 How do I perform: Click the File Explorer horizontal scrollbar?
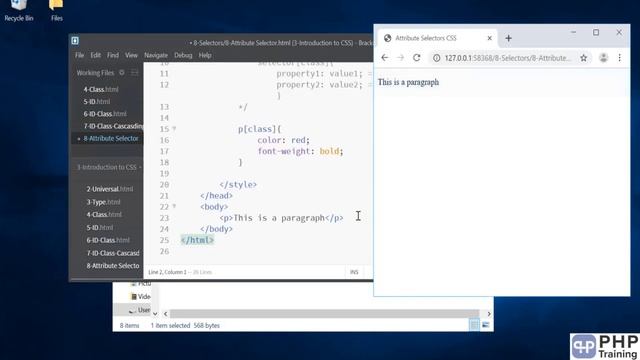[x=324, y=314]
